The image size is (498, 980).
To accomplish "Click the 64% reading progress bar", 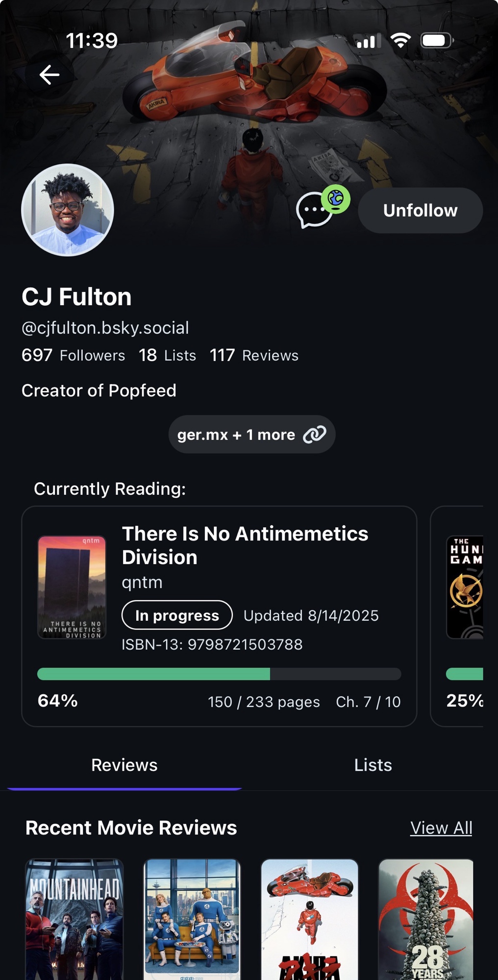I will click(x=219, y=674).
